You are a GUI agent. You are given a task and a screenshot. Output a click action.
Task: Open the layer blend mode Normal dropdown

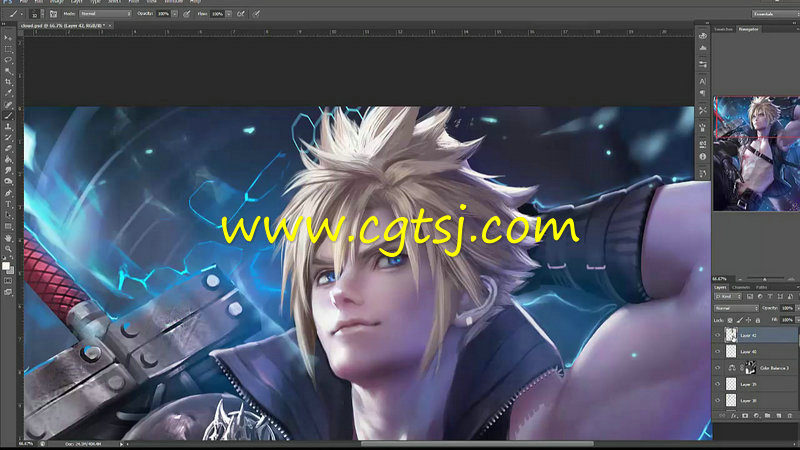(736, 308)
